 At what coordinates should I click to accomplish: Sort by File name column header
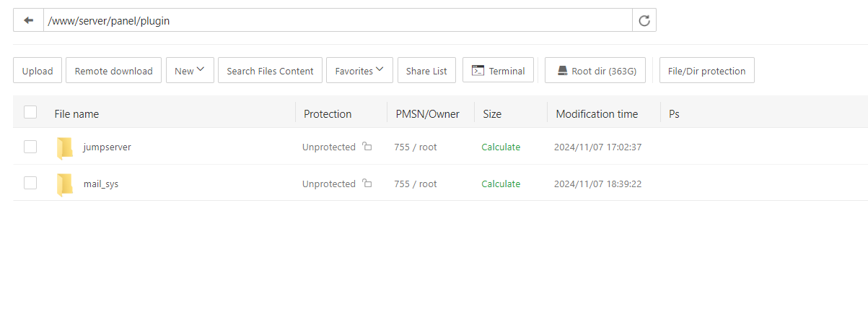pyautogui.click(x=76, y=113)
